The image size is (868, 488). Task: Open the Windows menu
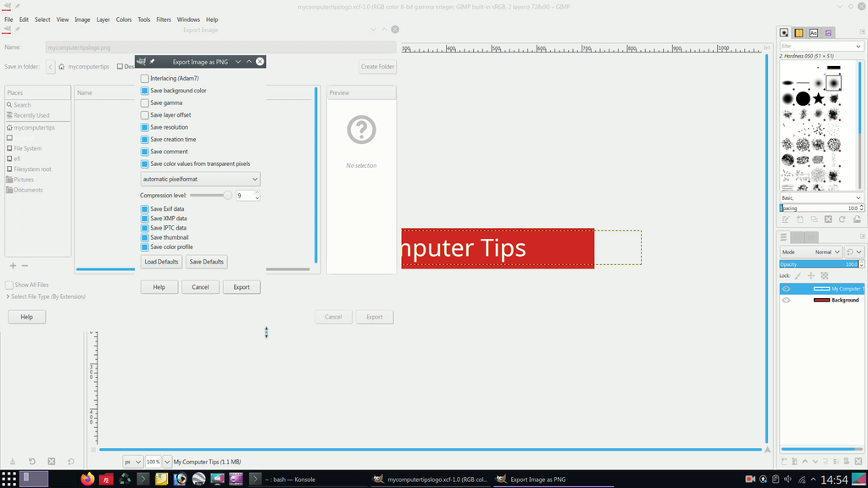188,19
